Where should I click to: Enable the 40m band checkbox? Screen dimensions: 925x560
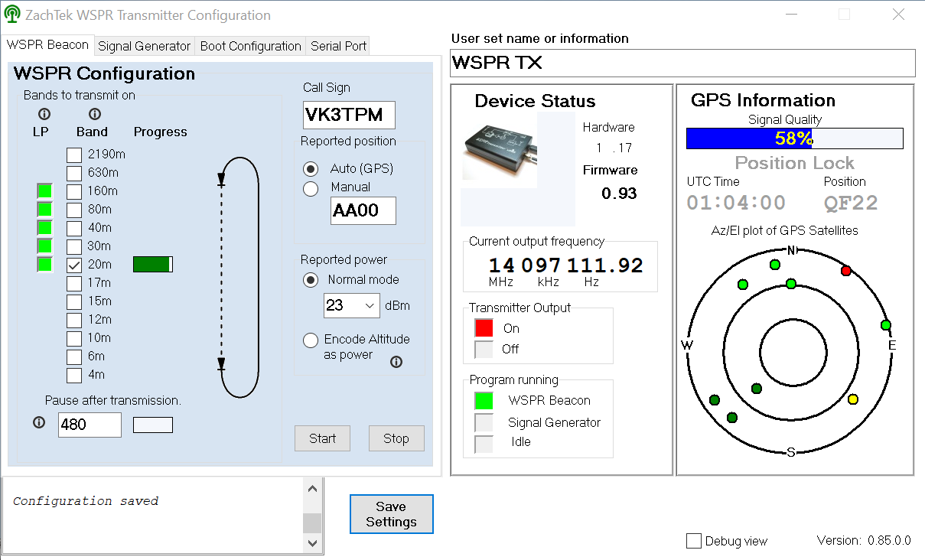pyautogui.click(x=74, y=228)
